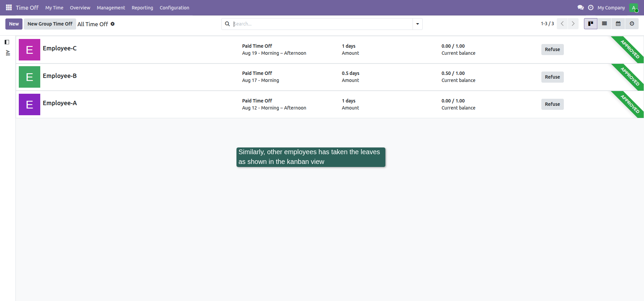Image resolution: width=644 pixels, height=301 pixels.
Task: Open the All Time Off gear settings
Action: 113,24
